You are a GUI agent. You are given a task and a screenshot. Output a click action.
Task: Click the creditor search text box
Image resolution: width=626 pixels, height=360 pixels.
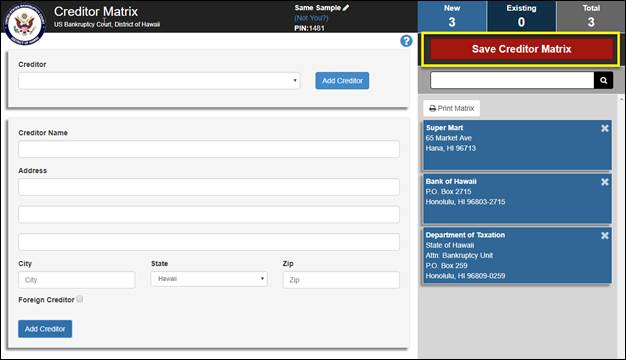[x=512, y=81]
